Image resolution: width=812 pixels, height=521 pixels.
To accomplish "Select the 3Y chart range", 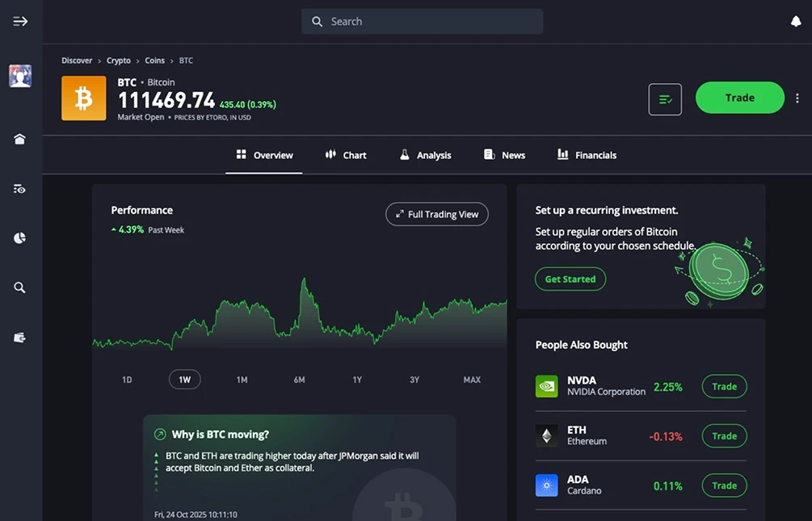I will click(414, 380).
